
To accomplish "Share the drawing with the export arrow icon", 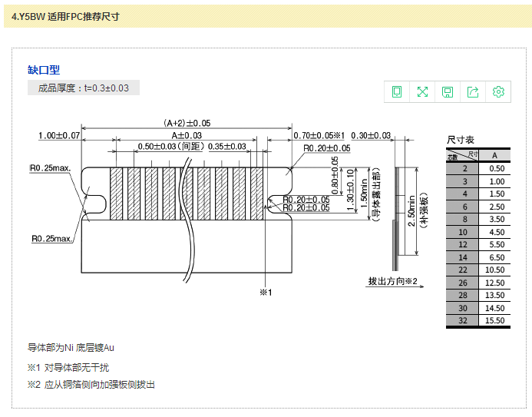I will (473, 92).
